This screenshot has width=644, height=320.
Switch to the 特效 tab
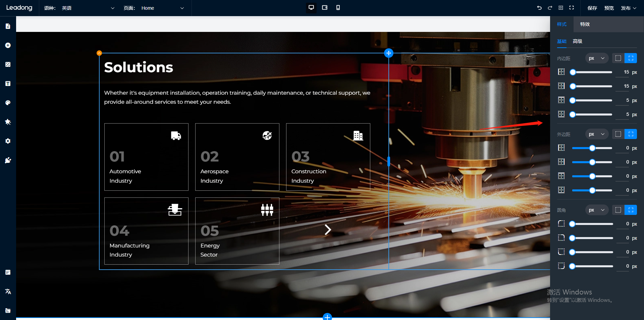(585, 24)
